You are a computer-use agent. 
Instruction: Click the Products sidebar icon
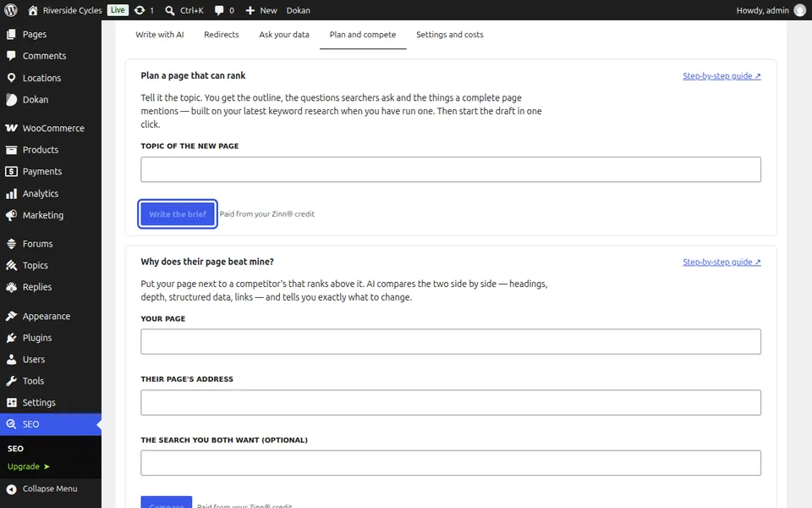(11, 150)
